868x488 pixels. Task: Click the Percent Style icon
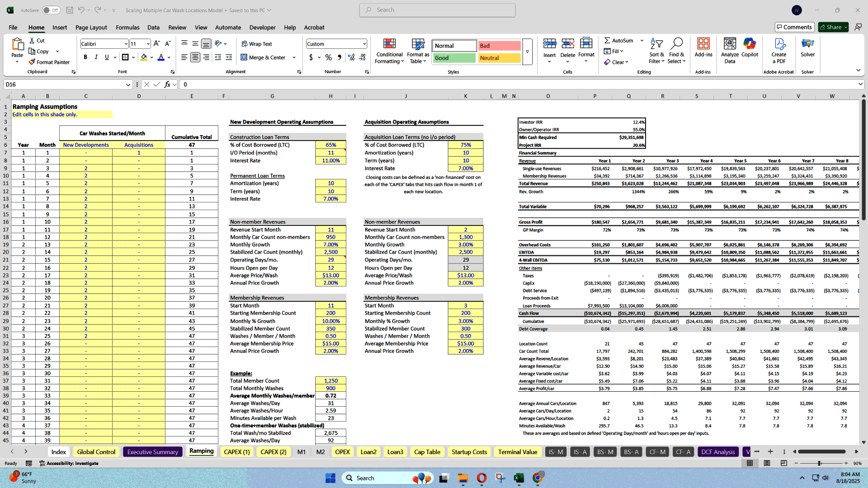(x=329, y=57)
